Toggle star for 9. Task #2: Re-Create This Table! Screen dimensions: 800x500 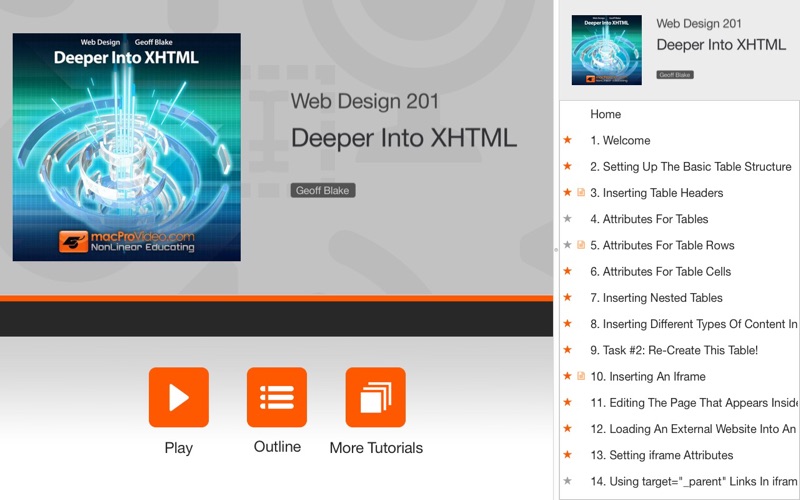[x=567, y=349]
